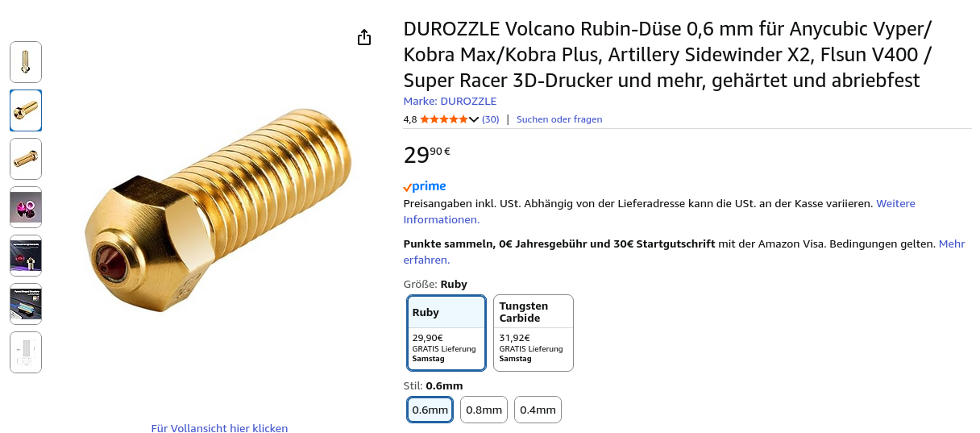
Task: Click Für Vollansicht hier klicken link
Action: coord(219,428)
